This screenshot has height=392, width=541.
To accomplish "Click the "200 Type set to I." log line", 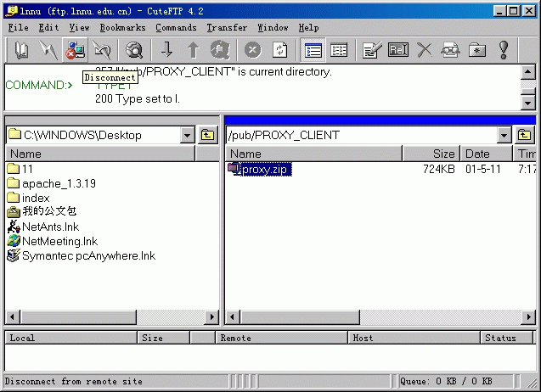I will [138, 99].
